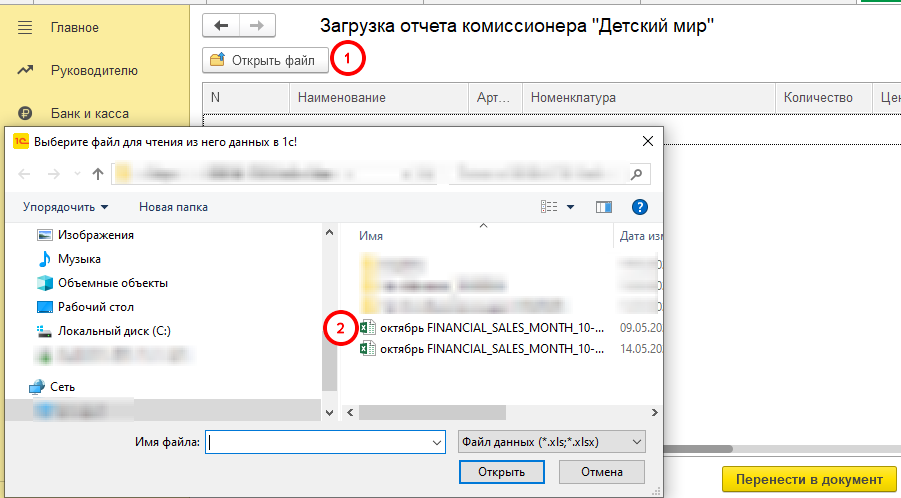Click the 'Открыть файл' button
The image size is (901, 498).
tap(265, 60)
